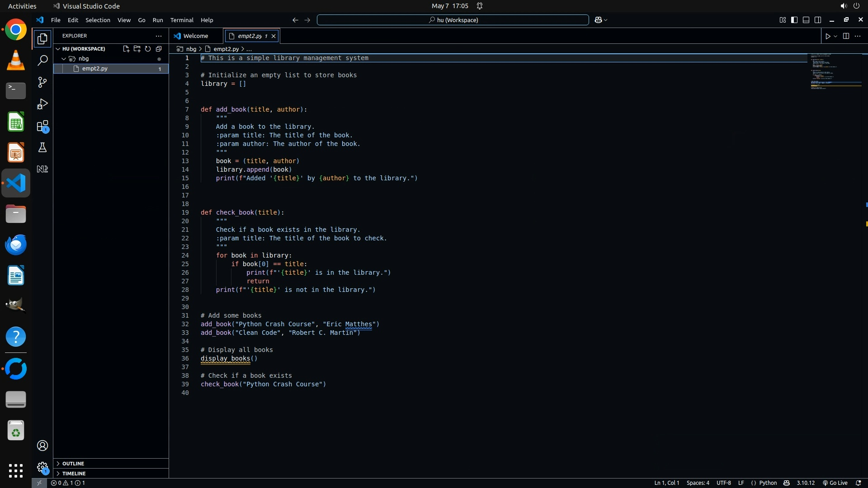Expand the Timeline section
The height and width of the screenshot is (488, 868).
tap(74, 474)
